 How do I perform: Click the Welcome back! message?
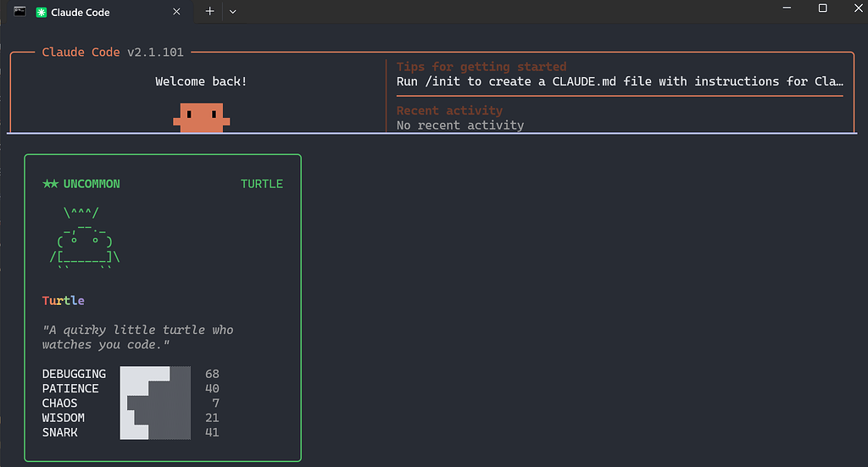click(201, 81)
